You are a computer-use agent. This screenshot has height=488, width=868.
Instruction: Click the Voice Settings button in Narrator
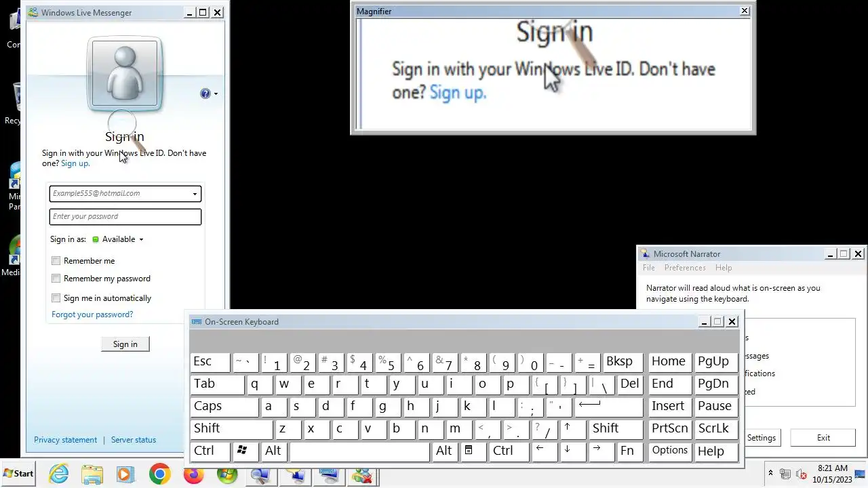(x=762, y=438)
